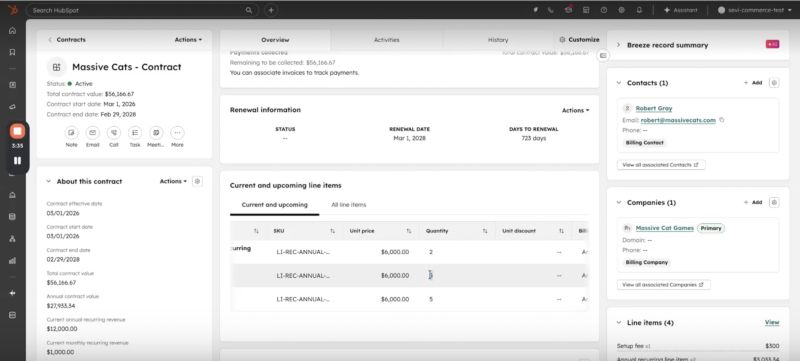
Task: Collapse the Contacts (1) card
Action: [619, 83]
